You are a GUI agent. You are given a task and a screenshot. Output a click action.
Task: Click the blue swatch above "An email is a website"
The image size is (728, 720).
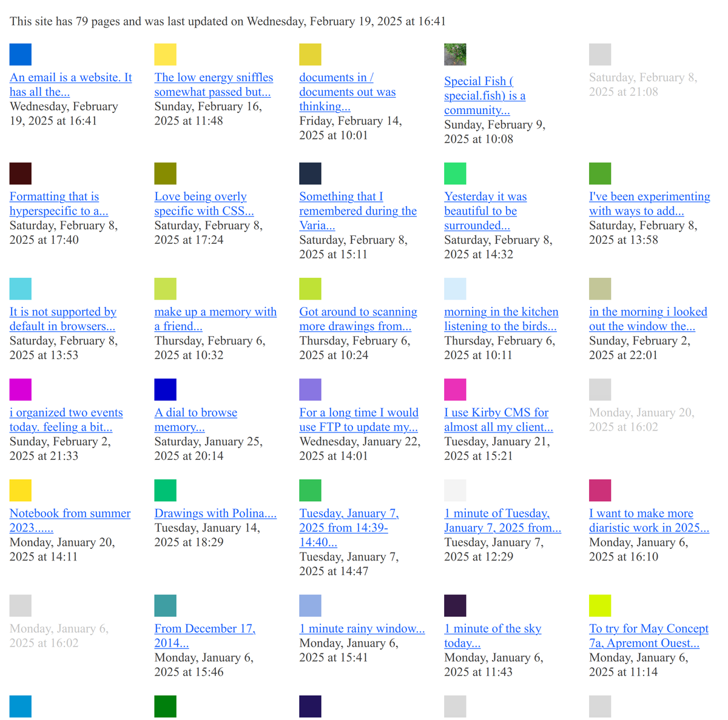21,55
